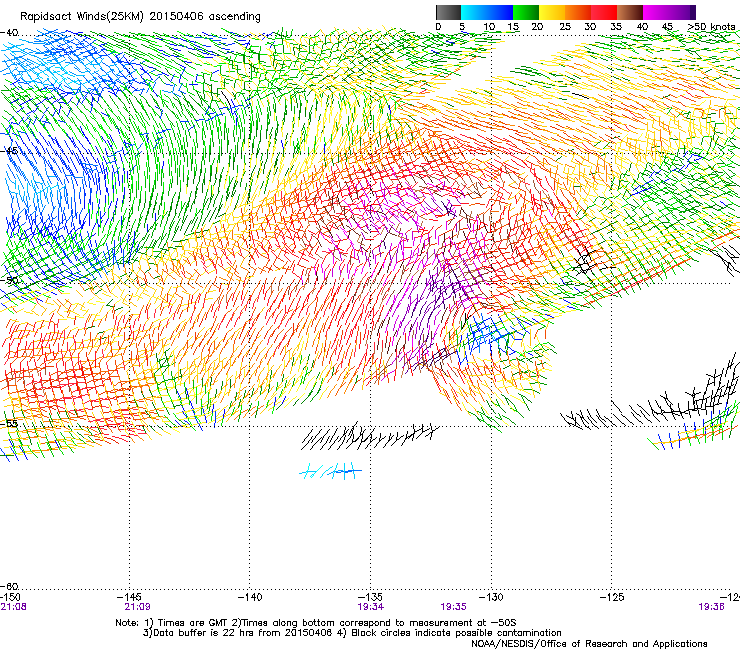This screenshot has width=740, height=650.
Task: Click the NOAA/NESDIS Office of Research credit
Action: (x=589, y=644)
